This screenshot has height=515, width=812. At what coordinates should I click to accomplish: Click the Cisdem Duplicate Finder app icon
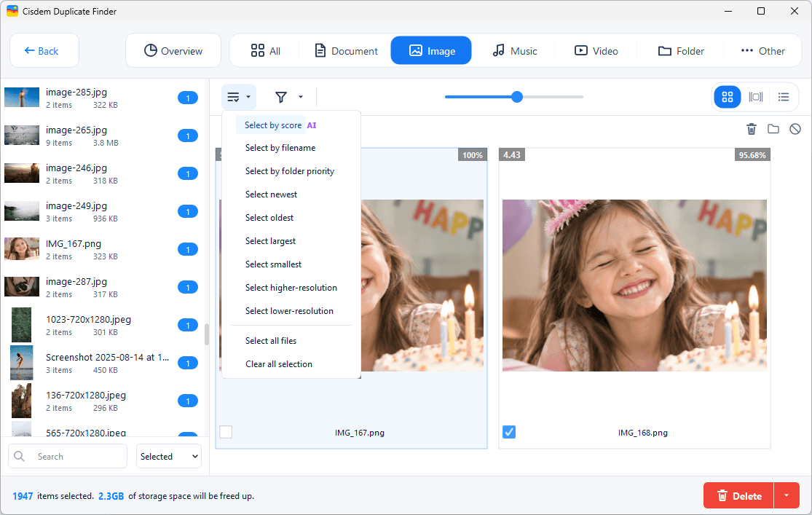(12, 11)
